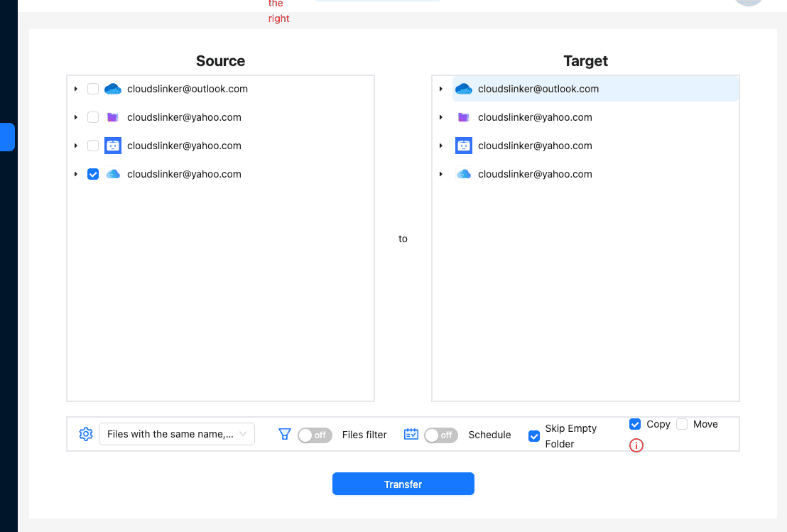Expand Source purple folder account node
The image size is (787, 532).
tap(76, 117)
